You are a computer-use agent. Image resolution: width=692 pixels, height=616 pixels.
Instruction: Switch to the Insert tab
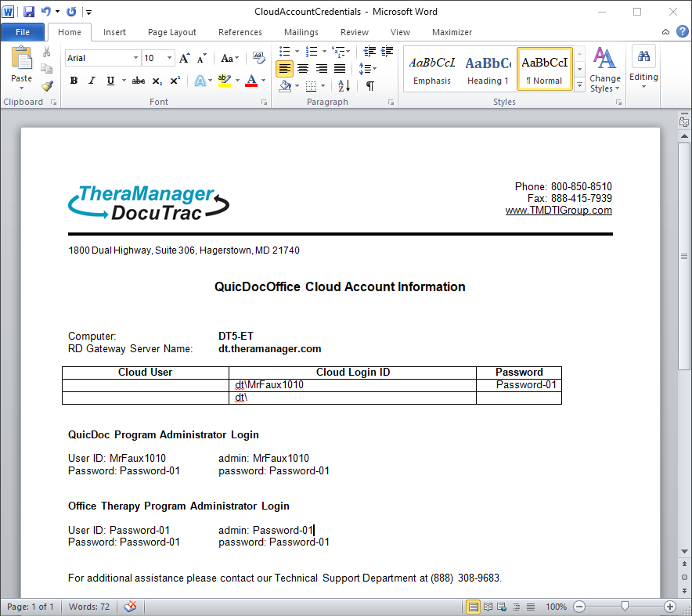click(114, 32)
